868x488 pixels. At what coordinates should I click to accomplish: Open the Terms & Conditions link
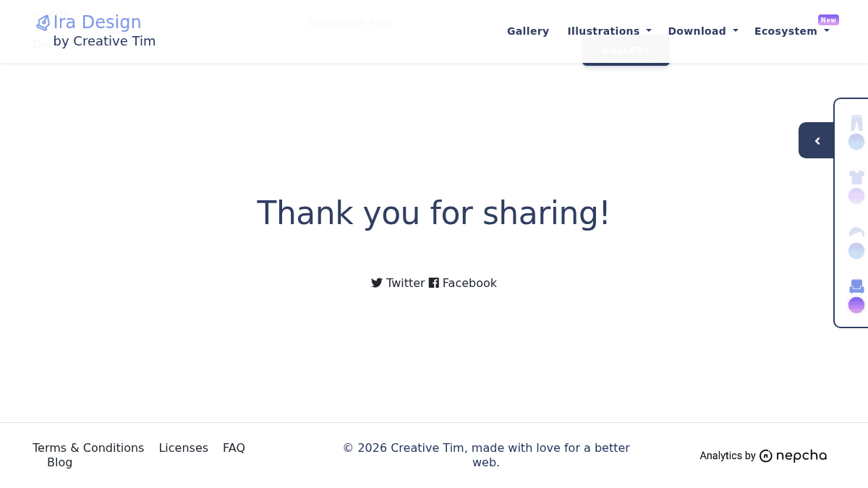click(x=88, y=448)
